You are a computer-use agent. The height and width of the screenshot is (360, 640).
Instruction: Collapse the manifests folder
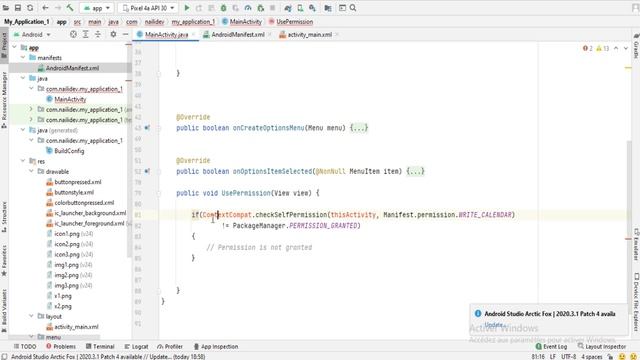coord(23,58)
